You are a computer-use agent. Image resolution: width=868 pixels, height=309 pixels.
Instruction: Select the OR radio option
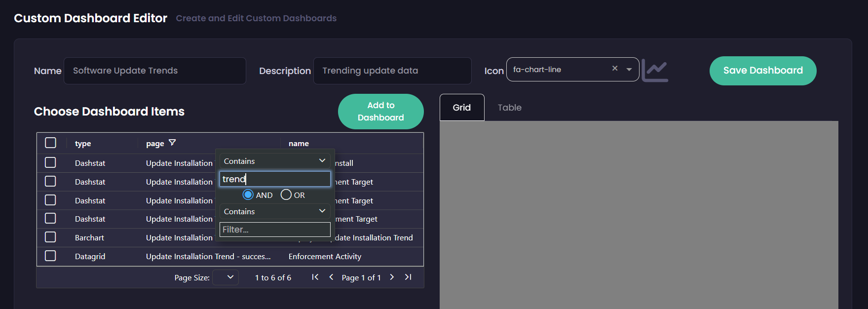point(286,195)
